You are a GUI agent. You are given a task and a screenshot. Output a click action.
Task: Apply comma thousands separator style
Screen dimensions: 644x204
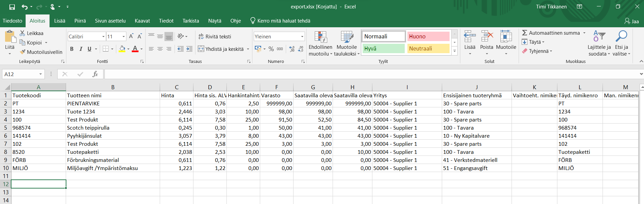280,49
